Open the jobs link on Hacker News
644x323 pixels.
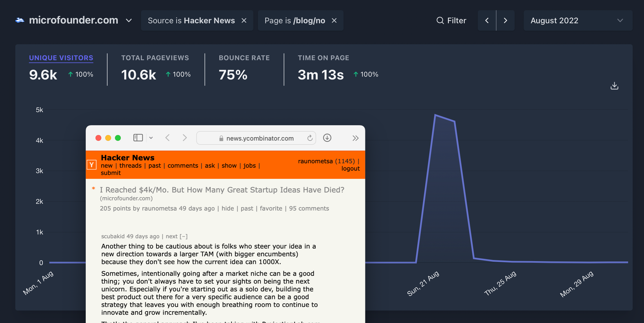click(x=249, y=166)
